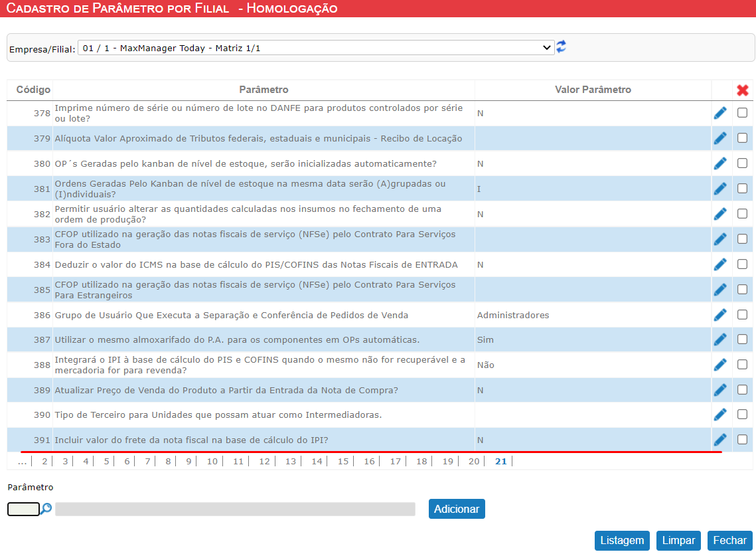Viewport: 756px width, 556px height.
Task: Check the box for parameter 379
Action: point(743,138)
